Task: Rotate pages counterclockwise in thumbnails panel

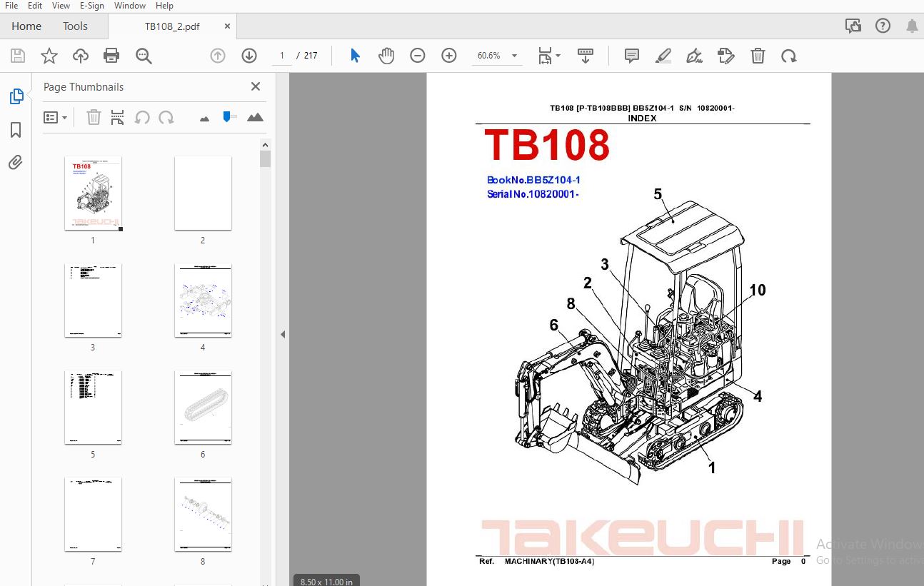Action: coord(142,117)
